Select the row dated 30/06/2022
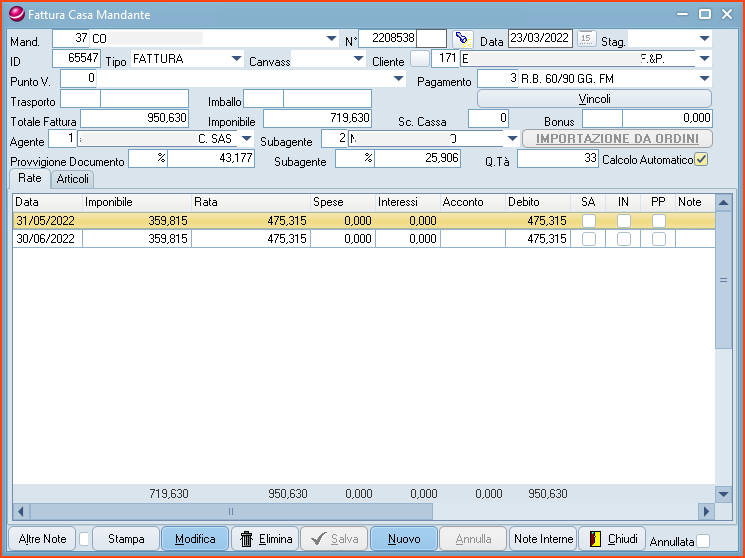Image resolution: width=745 pixels, height=558 pixels. coord(364,239)
